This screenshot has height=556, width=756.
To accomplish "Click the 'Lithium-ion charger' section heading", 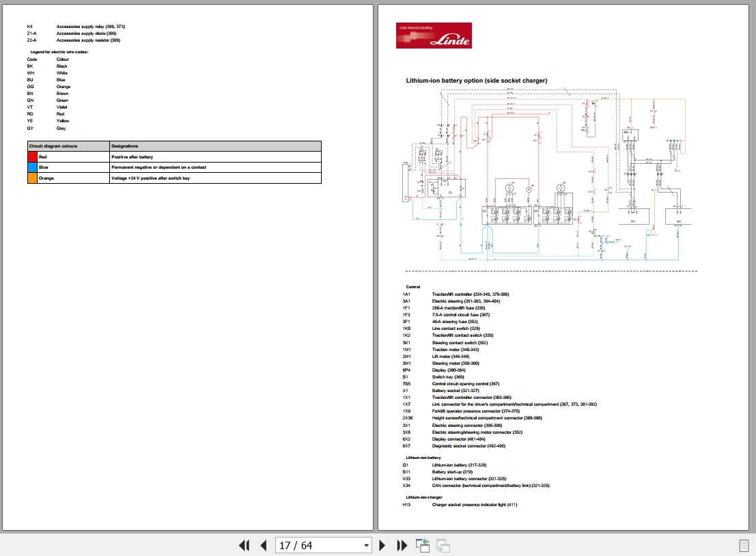I will point(424,497).
